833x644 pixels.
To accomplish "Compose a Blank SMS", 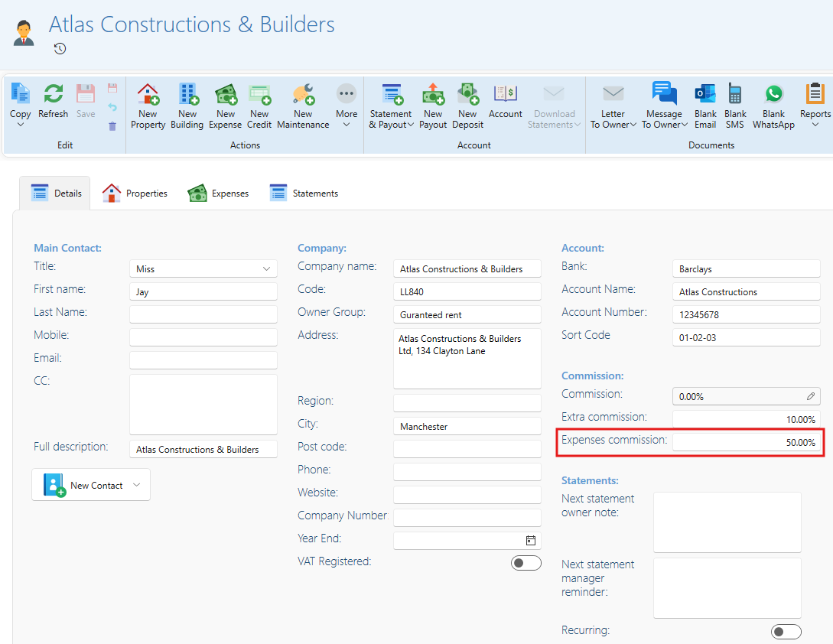I will tap(735, 106).
